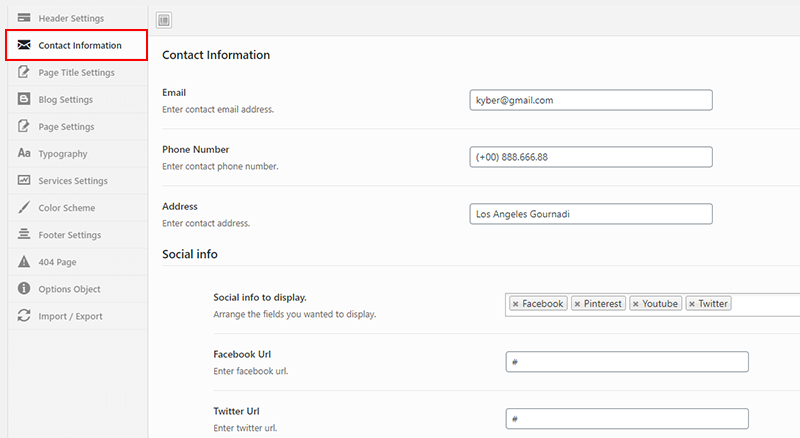Open Page Title Settings via its edit icon

point(24,72)
